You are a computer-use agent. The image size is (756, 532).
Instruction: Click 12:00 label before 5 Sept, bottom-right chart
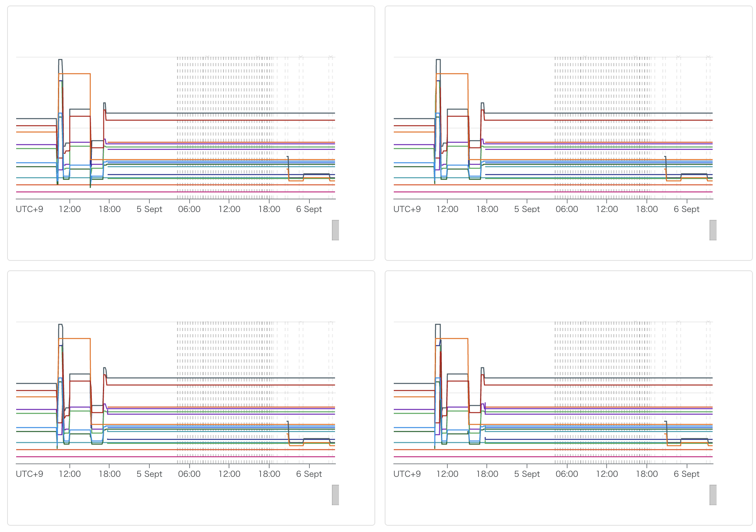point(447,474)
